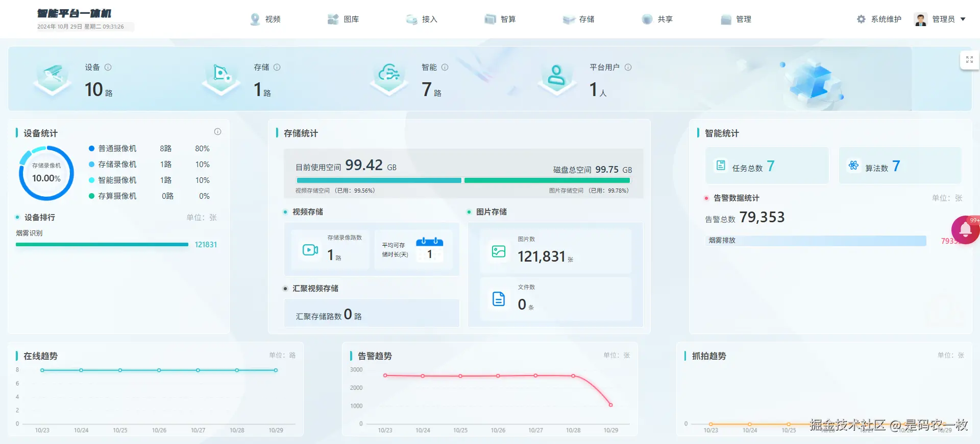The height and width of the screenshot is (444, 980).
Task: Click the 算法数 atom icon
Action: (x=853, y=165)
